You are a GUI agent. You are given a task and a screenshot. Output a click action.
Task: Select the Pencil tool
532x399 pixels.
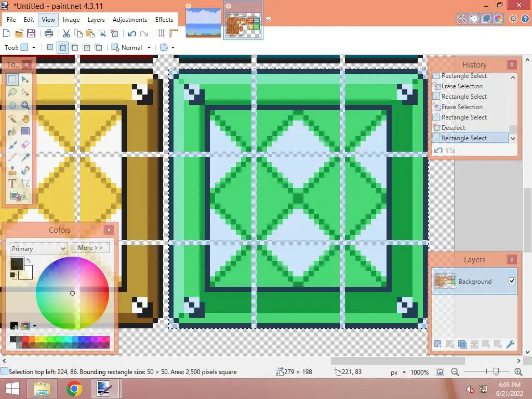(12, 157)
